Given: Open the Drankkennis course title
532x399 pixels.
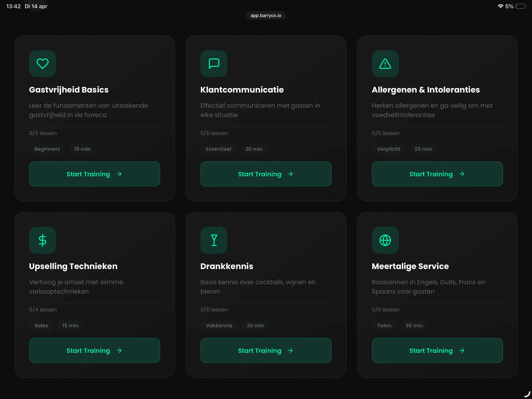Looking at the screenshot, I should pos(226,266).
